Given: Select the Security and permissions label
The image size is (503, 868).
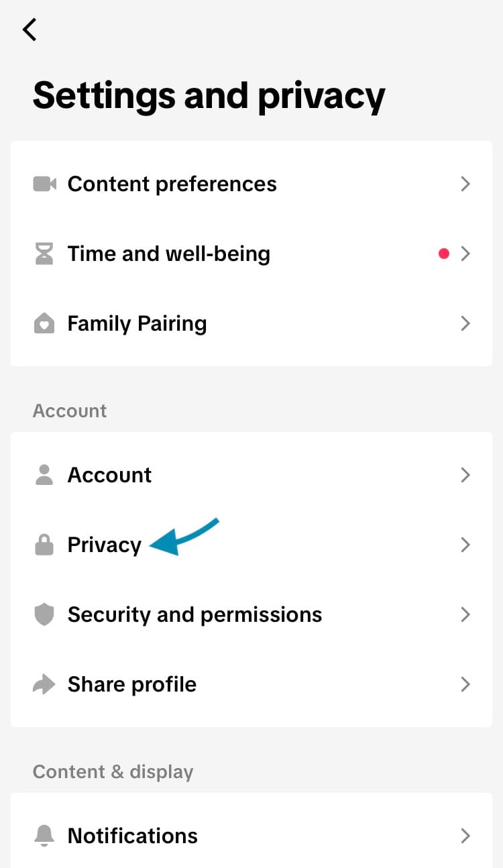Looking at the screenshot, I should 194,614.
